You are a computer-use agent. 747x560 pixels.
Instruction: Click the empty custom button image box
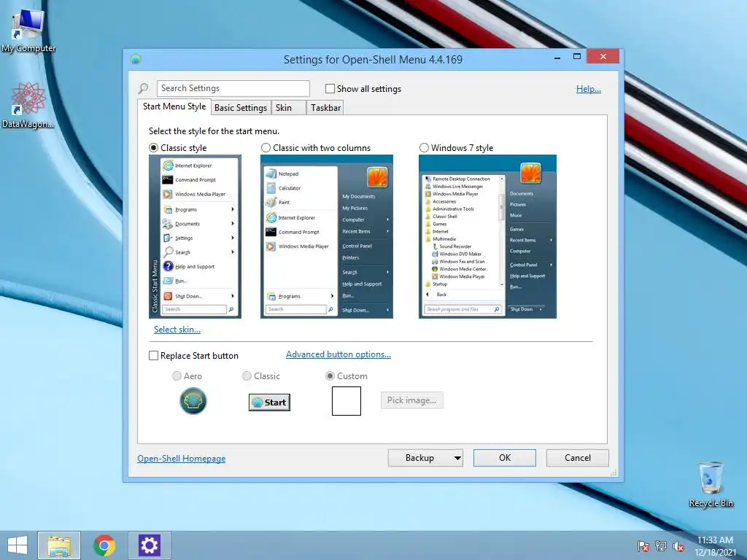(347, 401)
